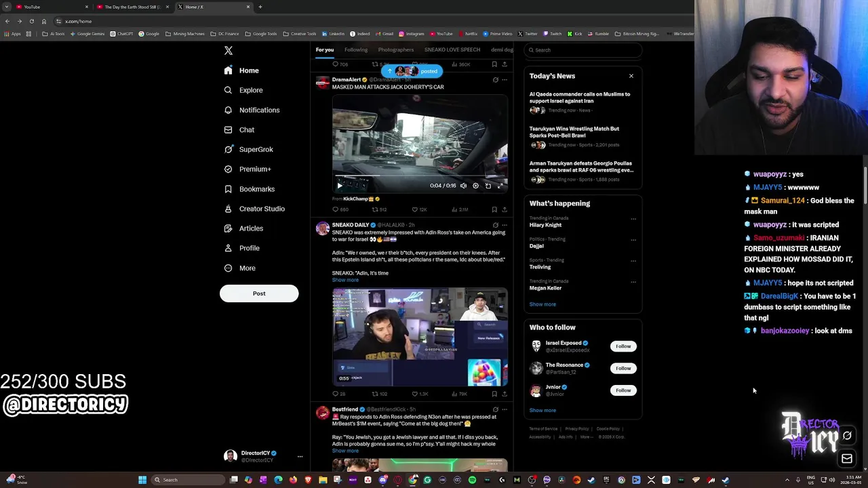This screenshot has height=488, width=868.
Task: Open the ChatGPT bookmark
Action: tap(122, 34)
